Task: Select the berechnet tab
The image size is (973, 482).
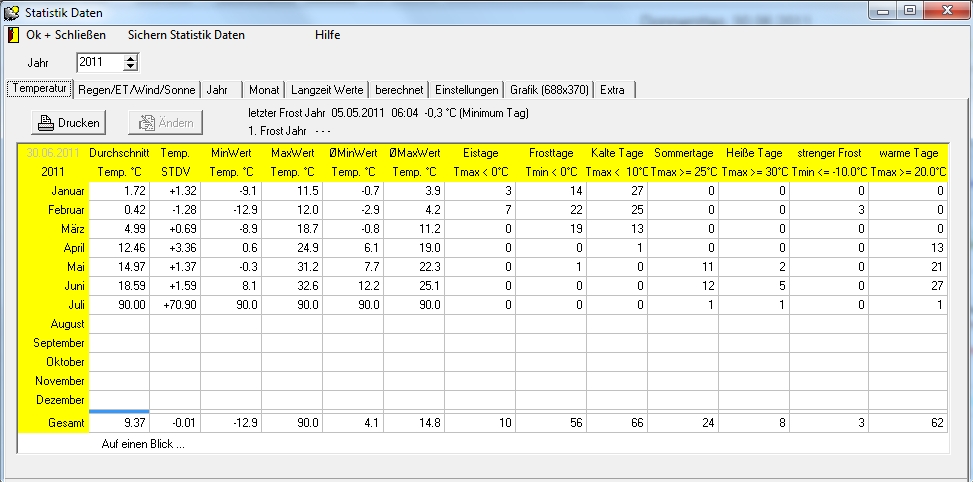Action: coord(400,89)
